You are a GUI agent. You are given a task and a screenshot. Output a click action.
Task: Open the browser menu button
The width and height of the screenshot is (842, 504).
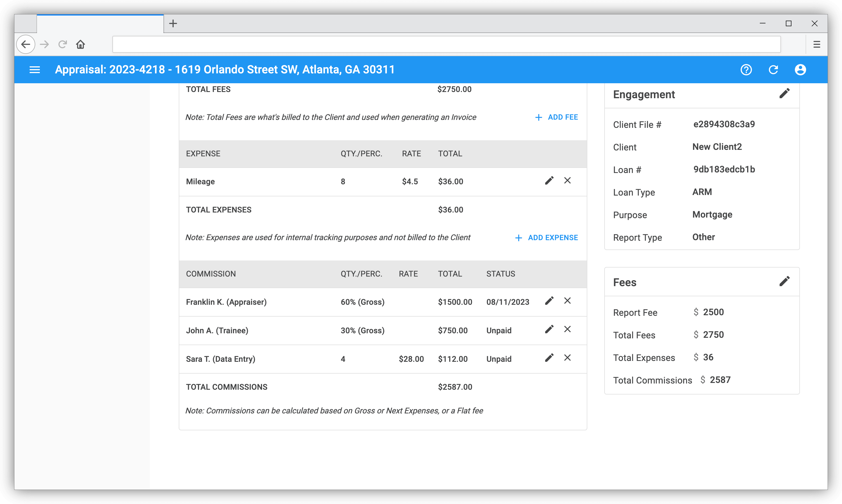point(817,45)
